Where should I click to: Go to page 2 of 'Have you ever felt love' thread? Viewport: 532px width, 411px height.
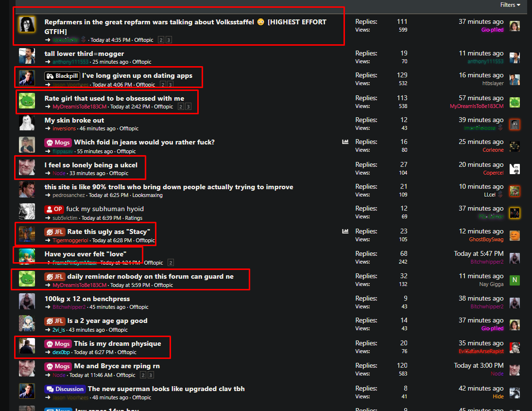click(171, 263)
